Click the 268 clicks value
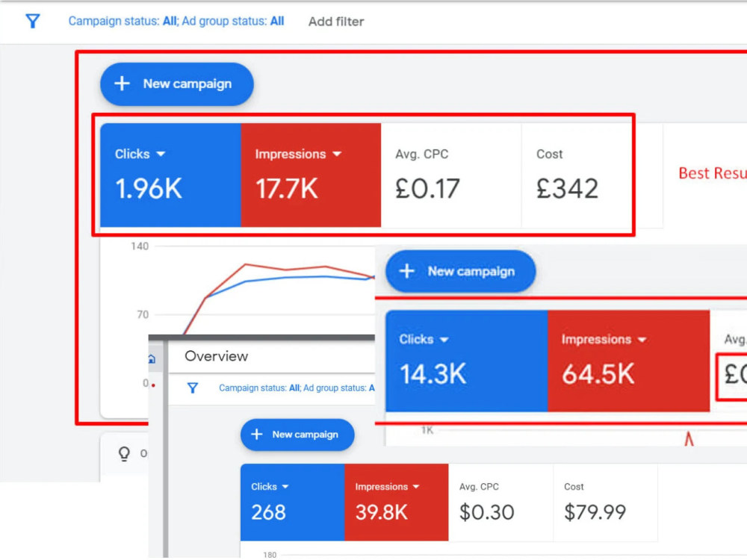The height and width of the screenshot is (560, 747). click(269, 512)
